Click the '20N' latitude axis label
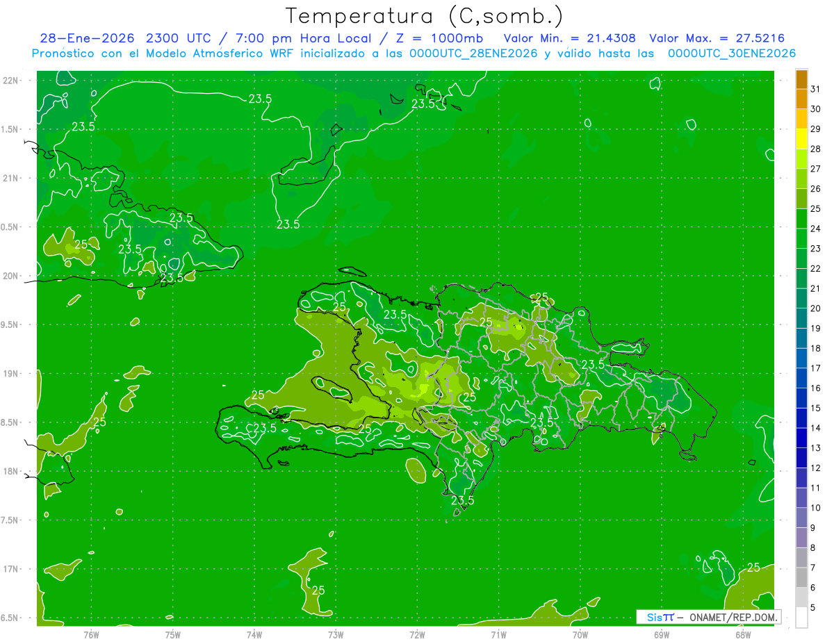 (x=11, y=276)
